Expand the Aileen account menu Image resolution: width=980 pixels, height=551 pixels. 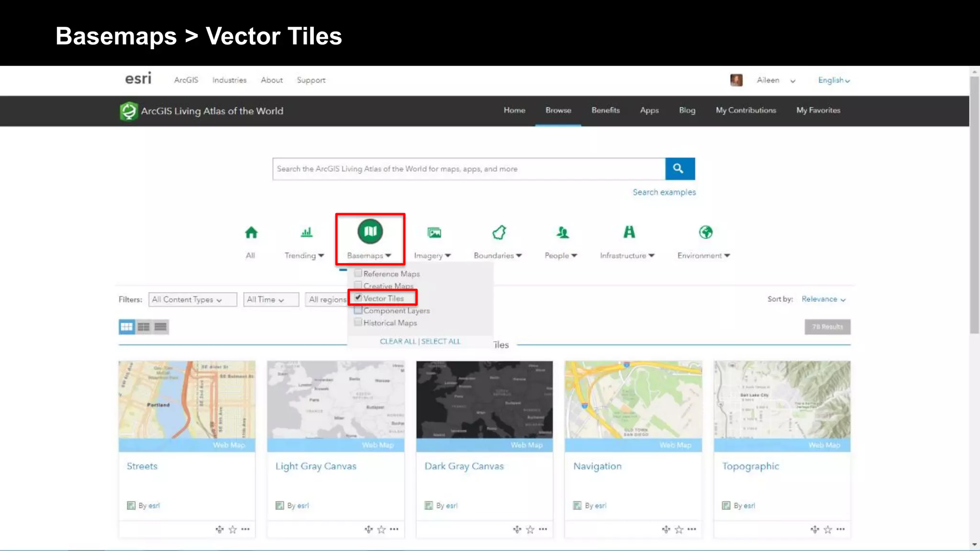tap(792, 81)
